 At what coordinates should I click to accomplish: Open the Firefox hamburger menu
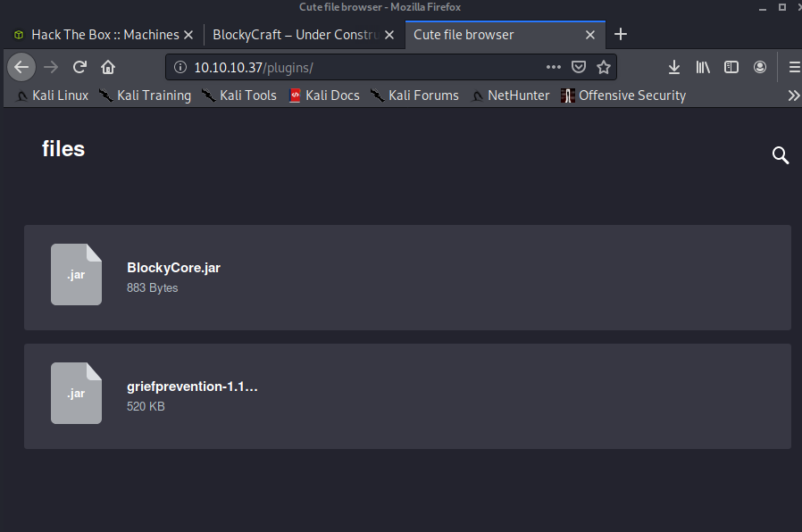pyautogui.click(x=793, y=67)
